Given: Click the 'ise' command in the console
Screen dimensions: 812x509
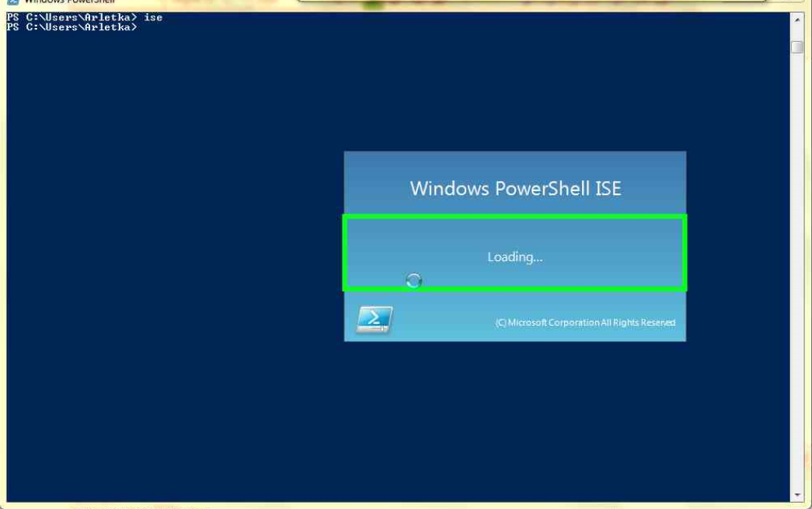Looking at the screenshot, I should tap(153, 17).
